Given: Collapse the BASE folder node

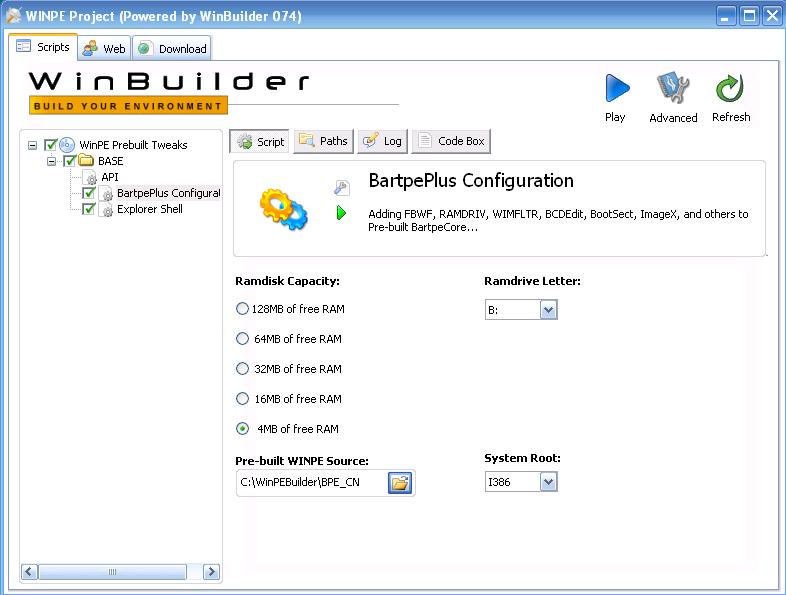Looking at the screenshot, I should tap(51, 161).
